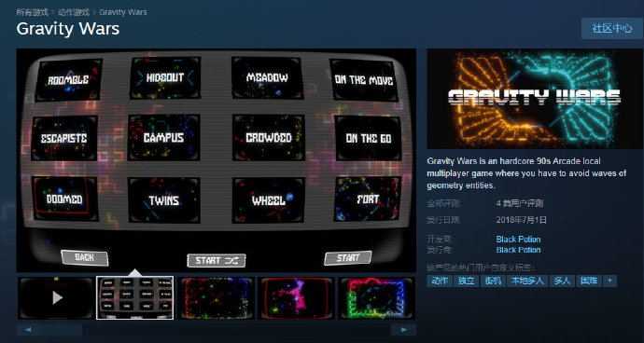Select the 动作 tag
The height and width of the screenshot is (343, 644).
440,281
